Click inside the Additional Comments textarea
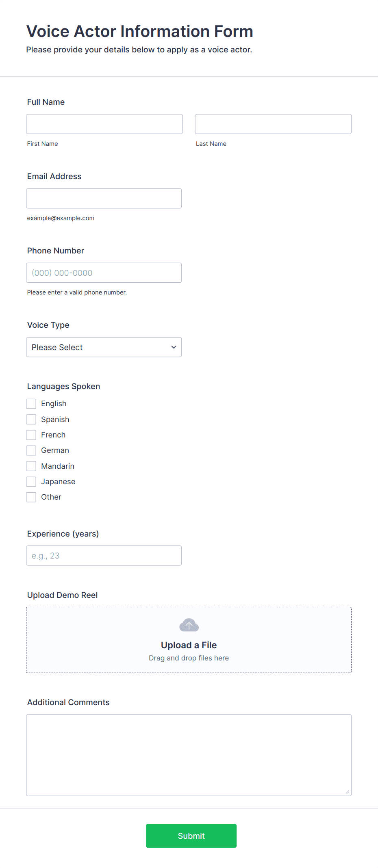This screenshot has height=868, width=378. point(189,755)
